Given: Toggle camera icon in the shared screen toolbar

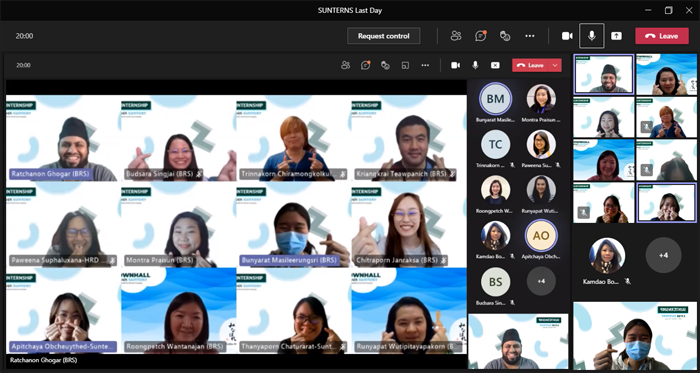Looking at the screenshot, I should (455, 65).
